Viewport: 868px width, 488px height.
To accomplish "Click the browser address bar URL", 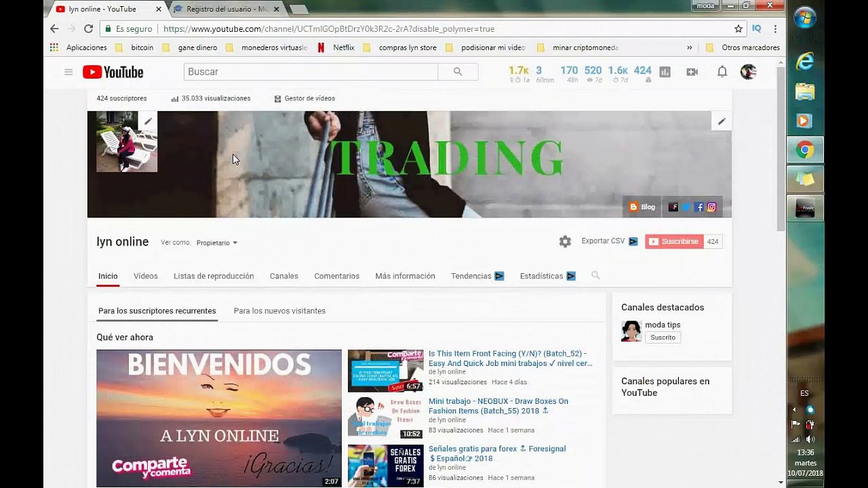I will pos(329,29).
